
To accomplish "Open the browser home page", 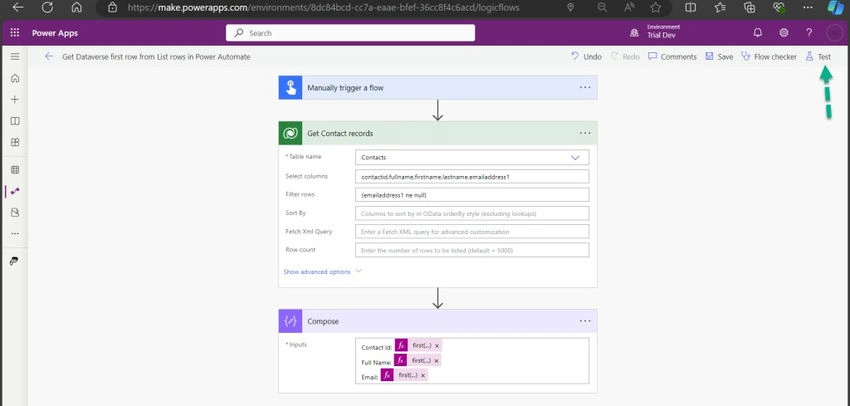I will click(77, 8).
